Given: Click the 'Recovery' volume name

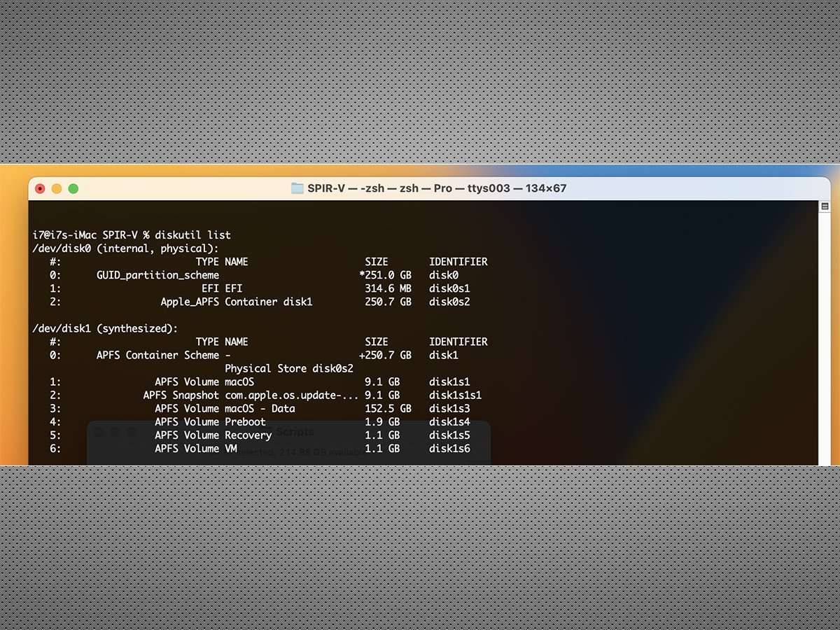Looking at the screenshot, I should coord(248,435).
